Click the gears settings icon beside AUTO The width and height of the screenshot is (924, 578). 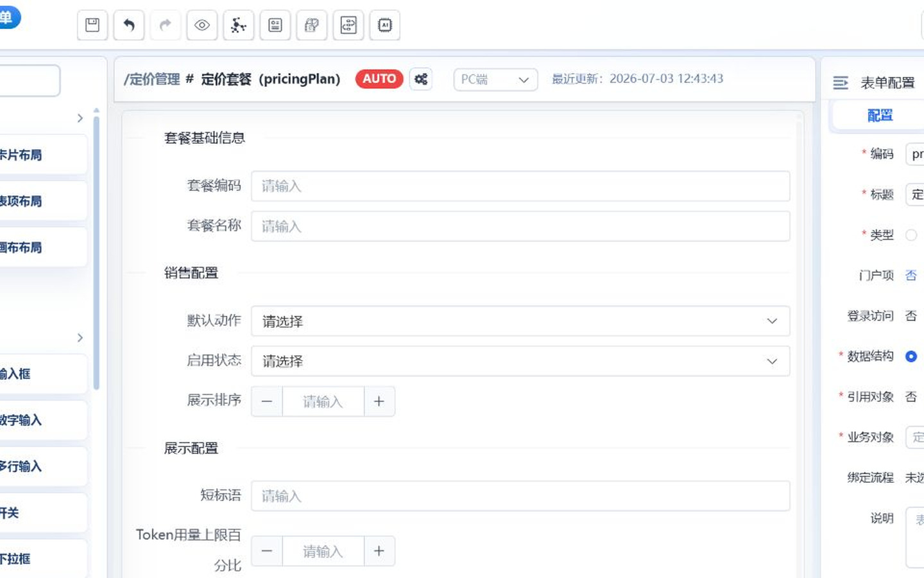(x=421, y=79)
